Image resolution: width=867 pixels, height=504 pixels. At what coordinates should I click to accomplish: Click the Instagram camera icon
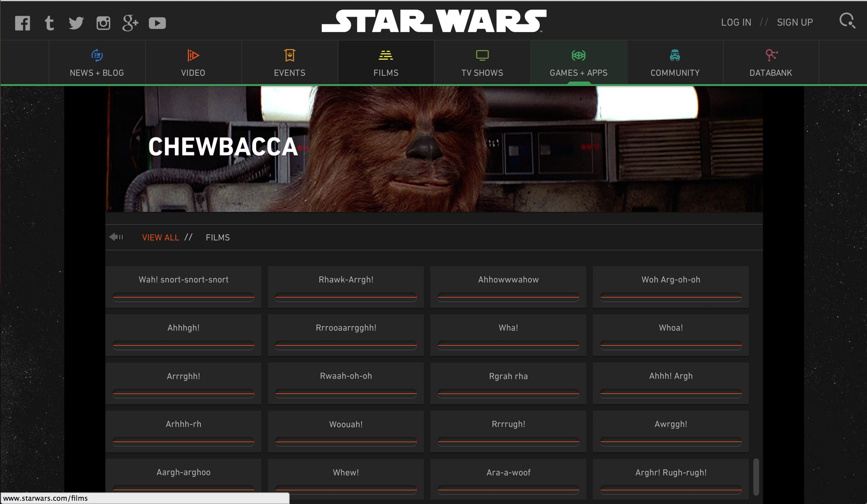pos(103,23)
